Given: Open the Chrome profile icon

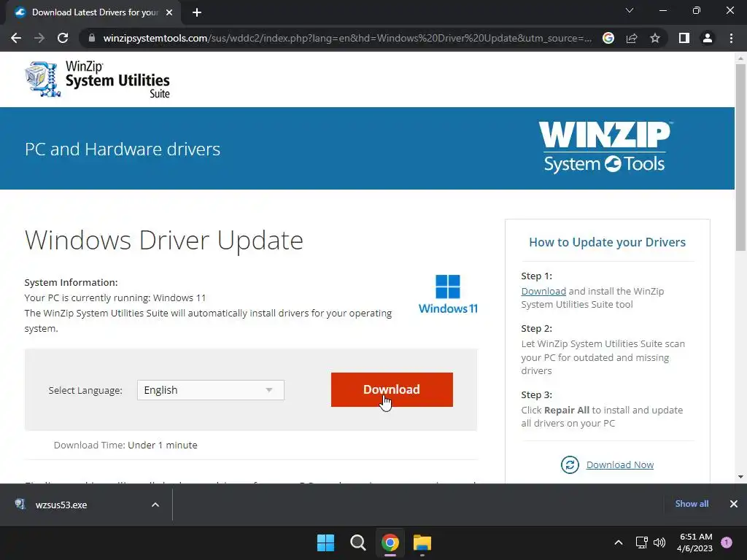Looking at the screenshot, I should coord(708,38).
